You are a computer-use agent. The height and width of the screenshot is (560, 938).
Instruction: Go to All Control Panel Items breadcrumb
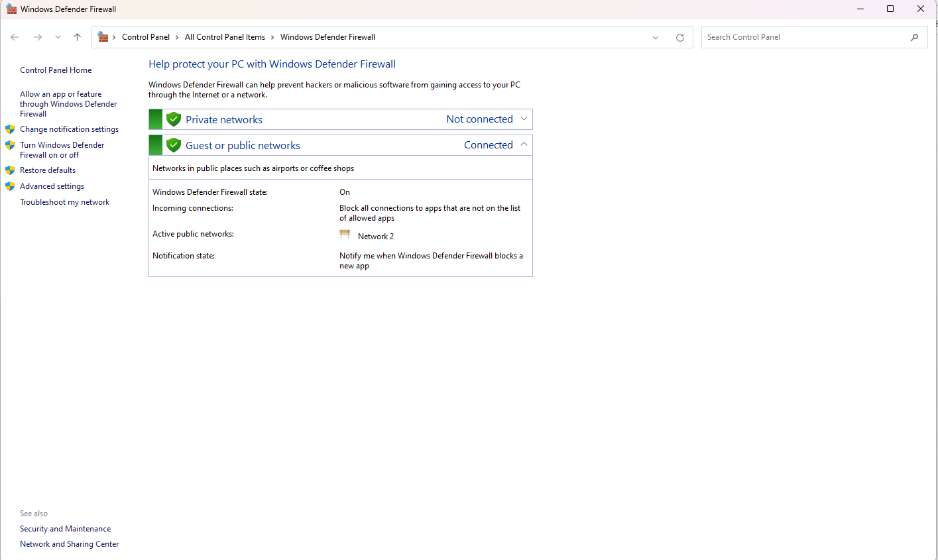[x=225, y=37]
